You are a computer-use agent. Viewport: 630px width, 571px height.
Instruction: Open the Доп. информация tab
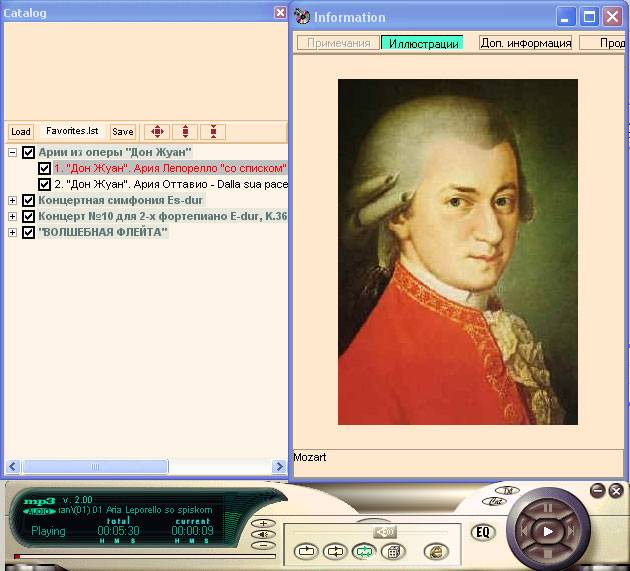(x=526, y=43)
